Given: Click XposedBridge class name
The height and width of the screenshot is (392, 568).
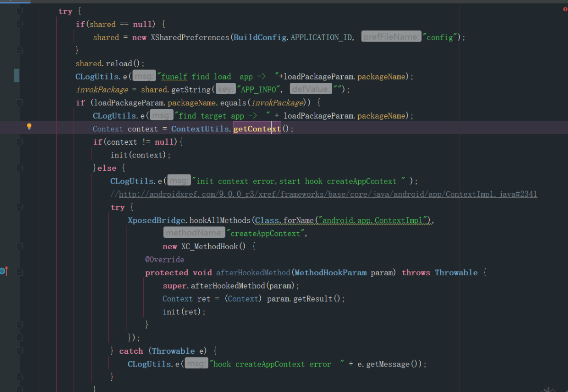Looking at the screenshot, I should pyautogui.click(x=157, y=220).
